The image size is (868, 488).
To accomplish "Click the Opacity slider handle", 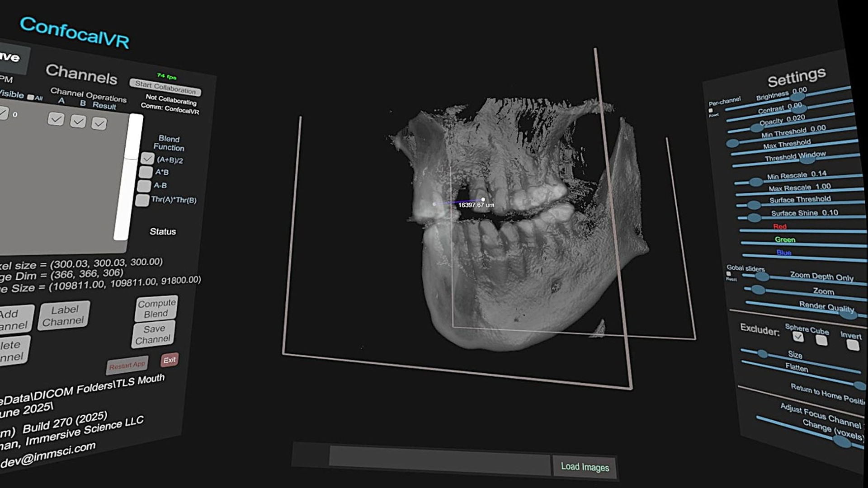I will (x=756, y=128).
